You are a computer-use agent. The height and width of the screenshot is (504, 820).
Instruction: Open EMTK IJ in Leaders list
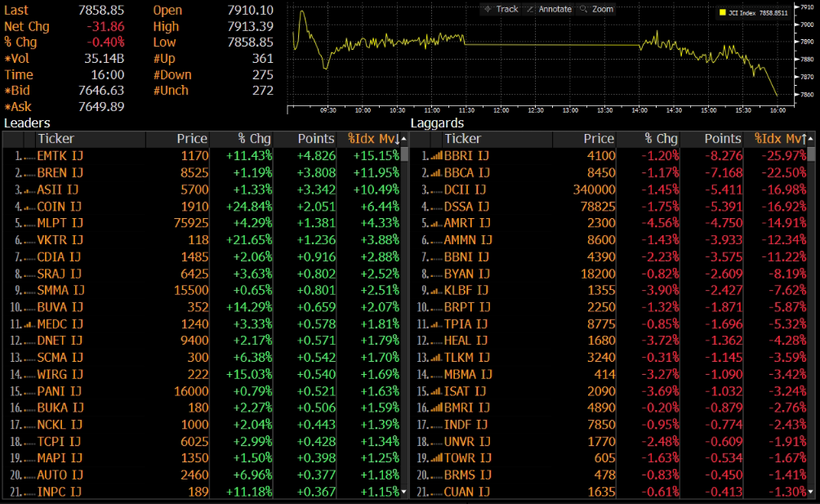(60, 156)
